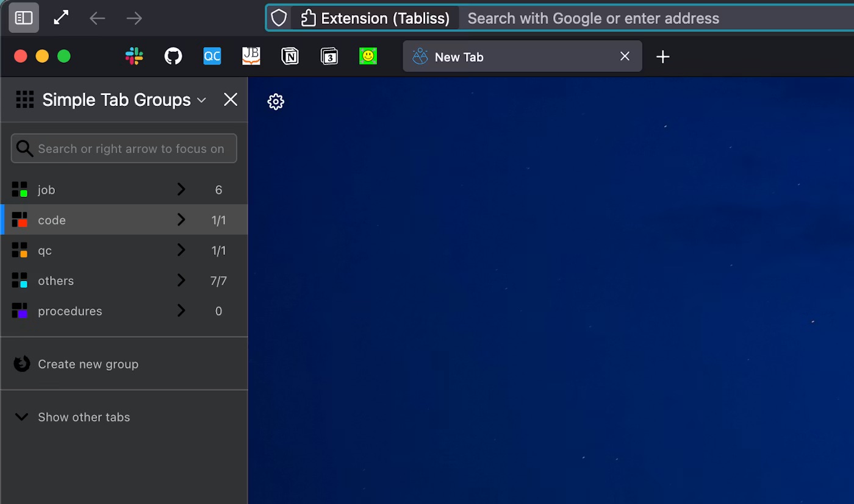Screen dimensions: 854x504
Task: Switch to the New Tab tab
Action: point(522,57)
